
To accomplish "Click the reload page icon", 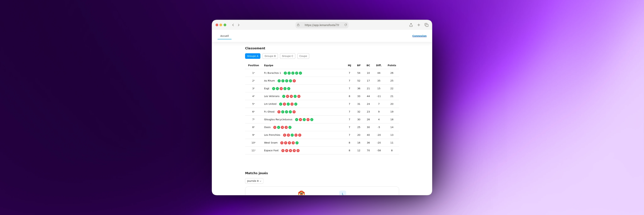I will click(x=345, y=25).
